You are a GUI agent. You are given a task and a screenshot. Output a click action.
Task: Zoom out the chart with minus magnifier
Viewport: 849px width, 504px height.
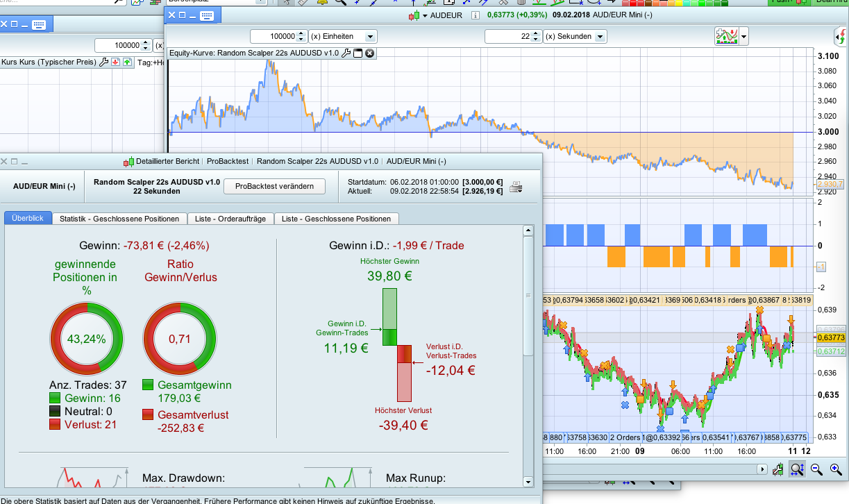coord(816,470)
